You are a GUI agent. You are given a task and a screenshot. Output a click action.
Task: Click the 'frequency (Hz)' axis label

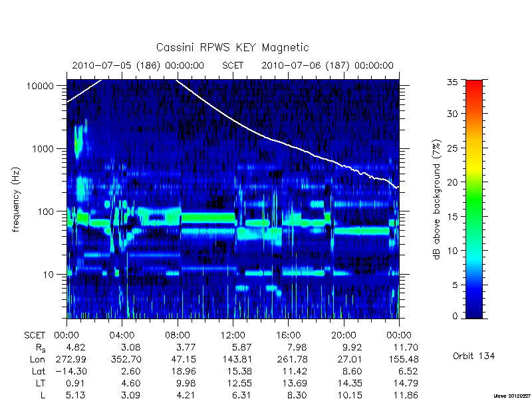pyautogui.click(x=15, y=199)
